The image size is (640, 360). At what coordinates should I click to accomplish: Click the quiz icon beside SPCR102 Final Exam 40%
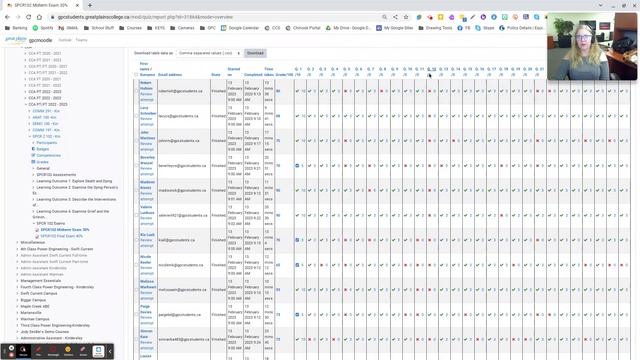click(37, 236)
